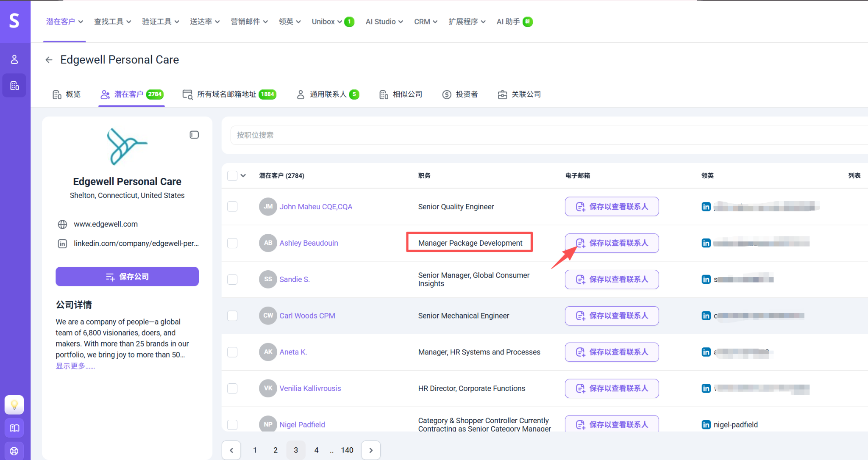
Task: Check the Carl Woods CPM row checkbox
Action: pyautogui.click(x=232, y=316)
